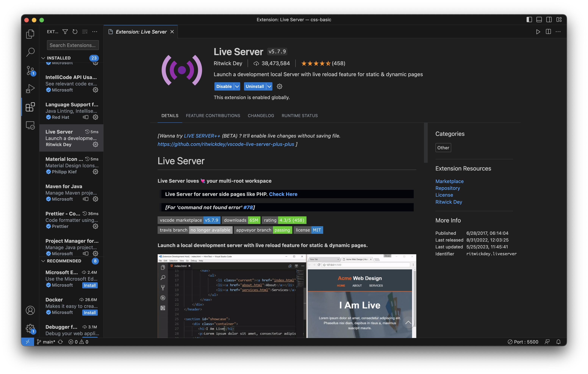Screen dimensions: 588x374
Task: Open the Marketplace resource link
Action: click(449, 181)
